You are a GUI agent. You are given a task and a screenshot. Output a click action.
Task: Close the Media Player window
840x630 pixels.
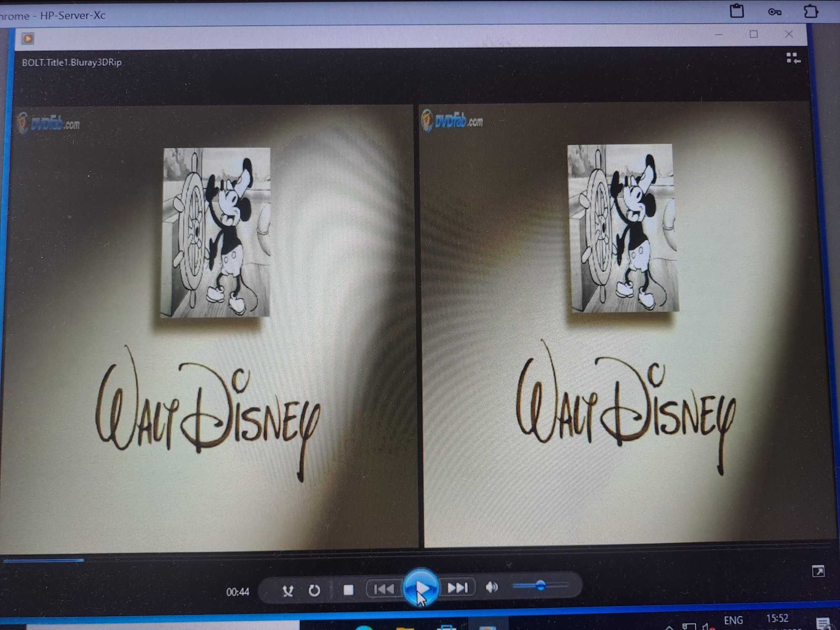coord(789,34)
